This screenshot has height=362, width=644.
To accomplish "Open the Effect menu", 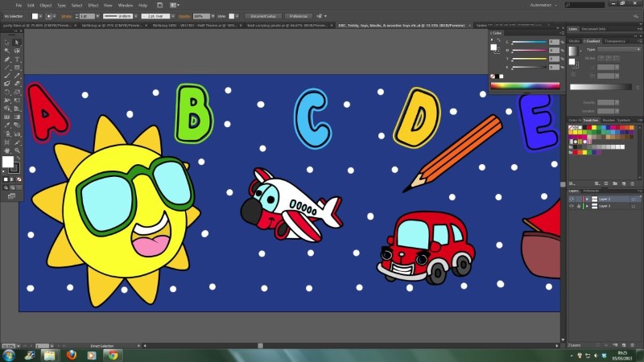I will [93, 5].
